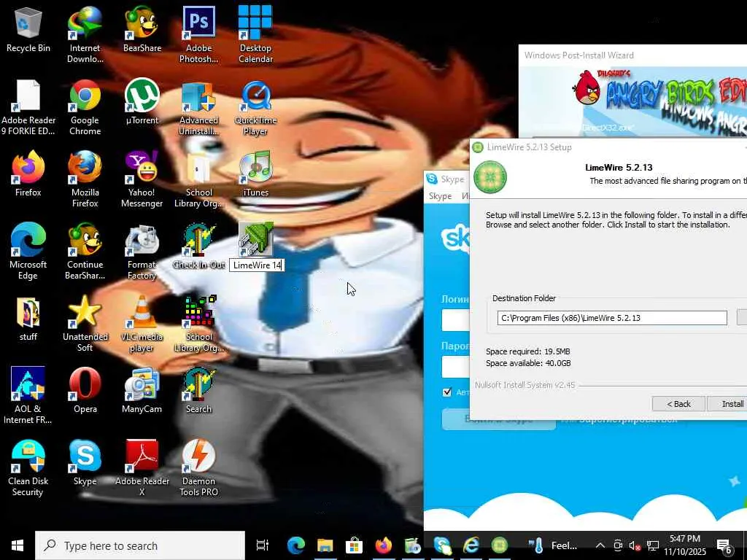This screenshot has height=560, width=747.
Task: Open the taskbar clock showing 5:47 PM
Action: [x=685, y=545]
